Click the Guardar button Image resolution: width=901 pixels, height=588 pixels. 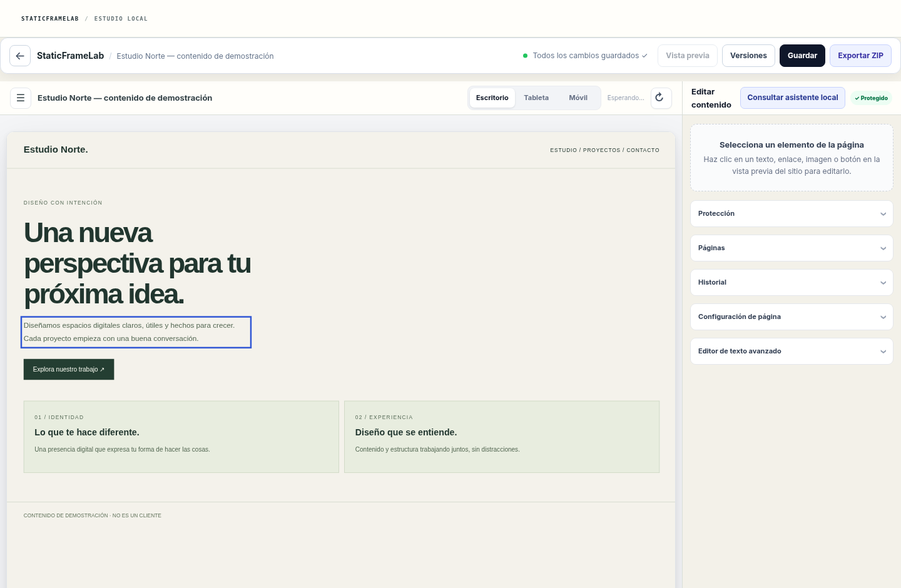pyautogui.click(x=802, y=56)
